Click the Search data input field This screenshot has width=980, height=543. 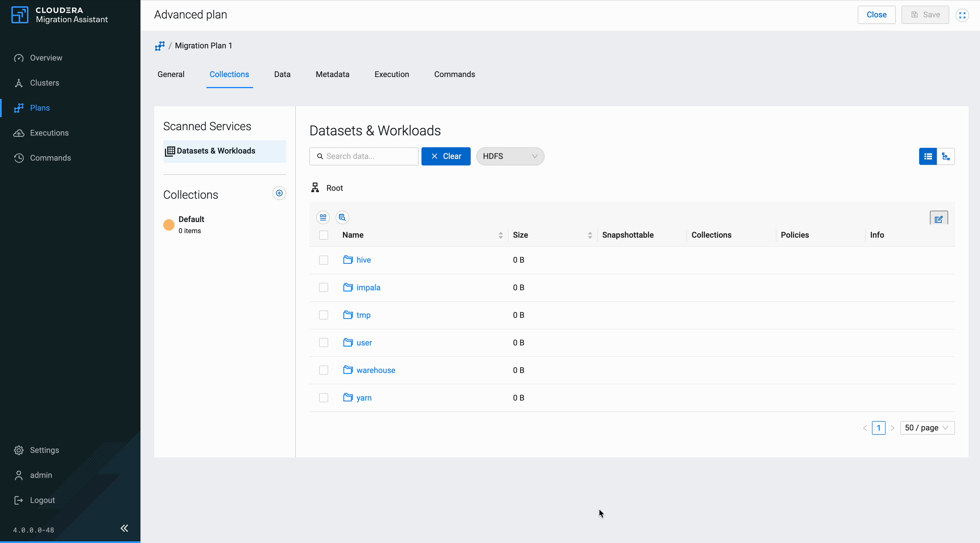click(x=364, y=156)
